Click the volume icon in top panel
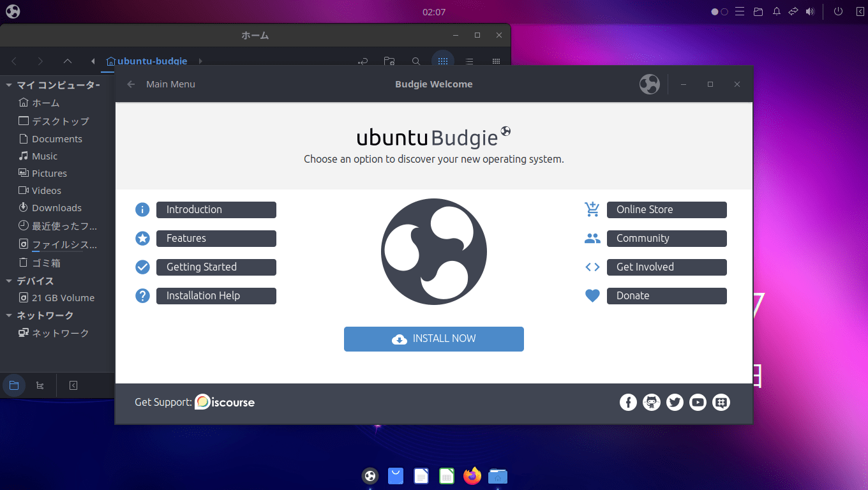Viewport: 868px width, 490px height. (811, 11)
